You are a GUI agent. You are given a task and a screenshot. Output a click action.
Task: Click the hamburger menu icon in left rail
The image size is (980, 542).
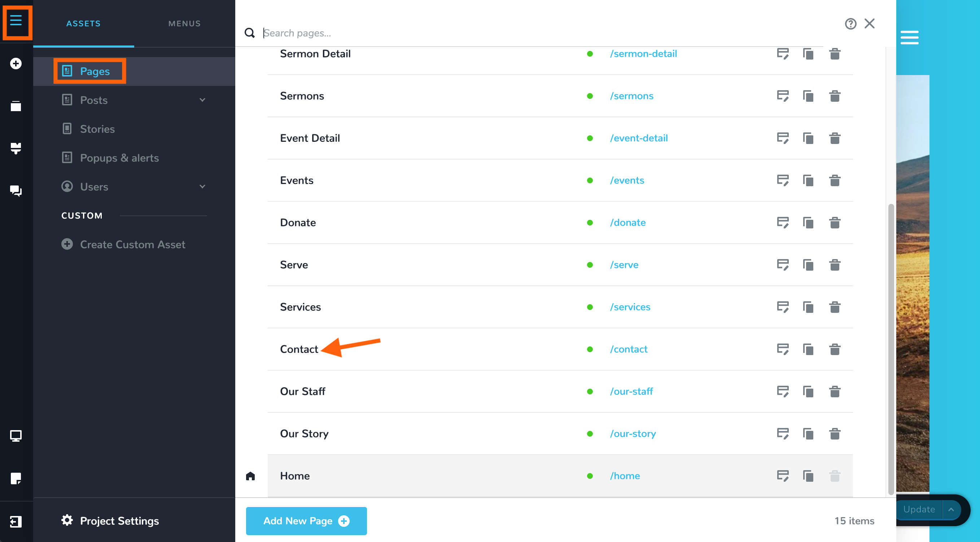coord(16,21)
